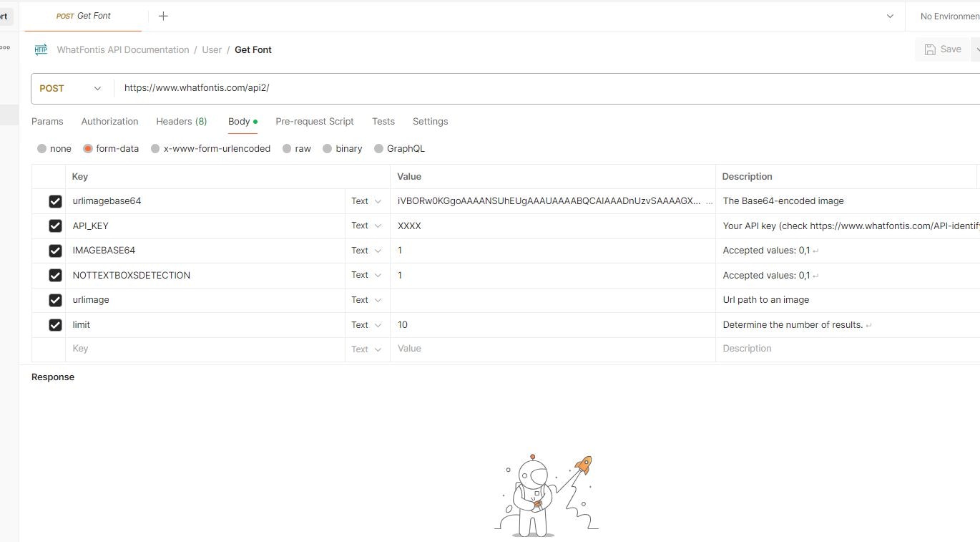Change type dropdown for limit row
The width and height of the screenshot is (980, 542).
pyautogui.click(x=367, y=325)
